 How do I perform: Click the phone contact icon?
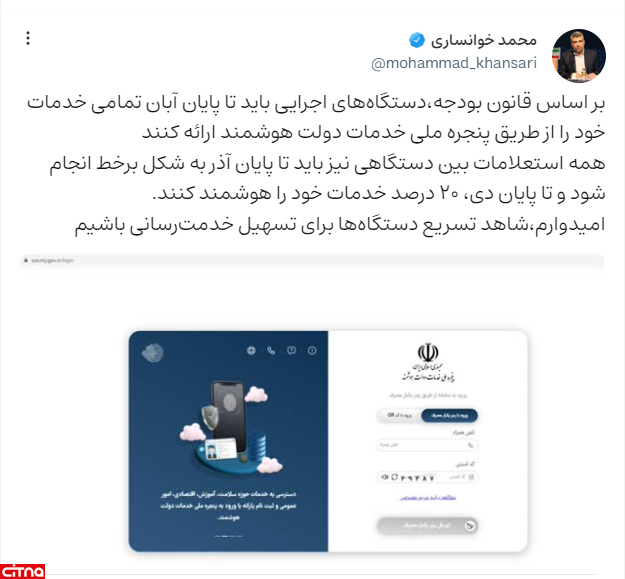tap(271, 350)
